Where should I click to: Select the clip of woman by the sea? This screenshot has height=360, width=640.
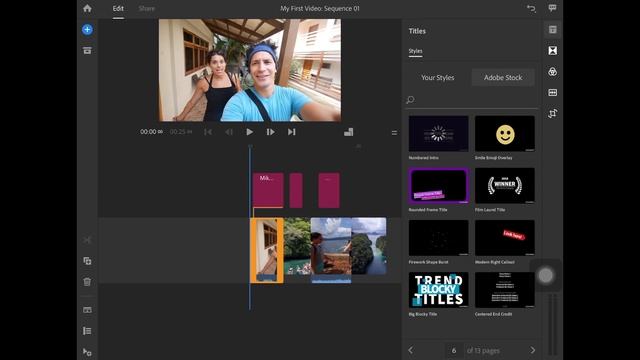coord(331,250)
